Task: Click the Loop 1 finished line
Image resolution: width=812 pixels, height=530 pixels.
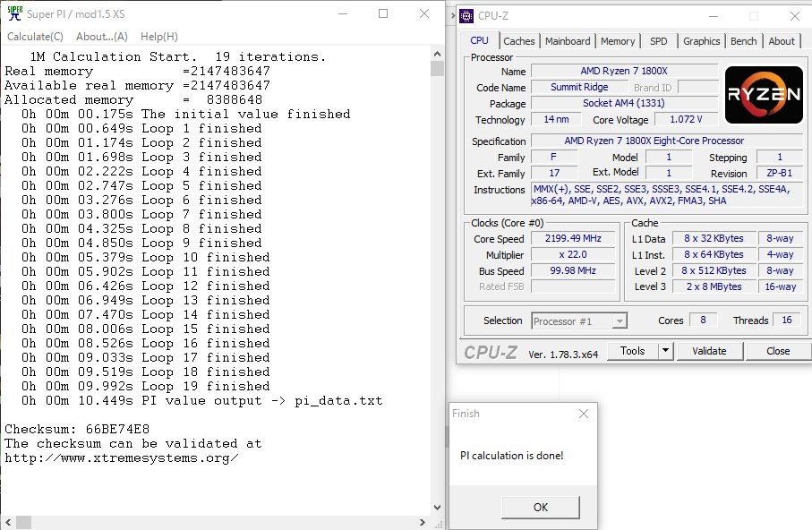Action: [x=141, y=129]
